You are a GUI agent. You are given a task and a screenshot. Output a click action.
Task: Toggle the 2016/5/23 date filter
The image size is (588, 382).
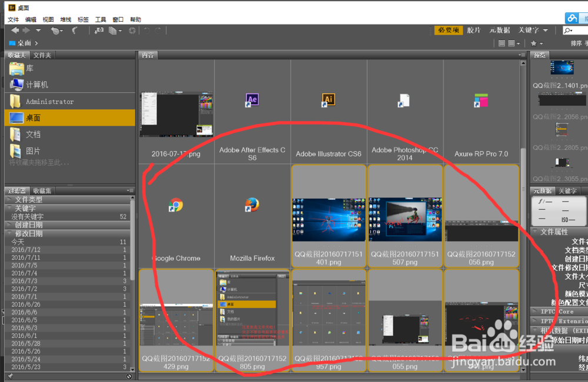tap(68, 367)
